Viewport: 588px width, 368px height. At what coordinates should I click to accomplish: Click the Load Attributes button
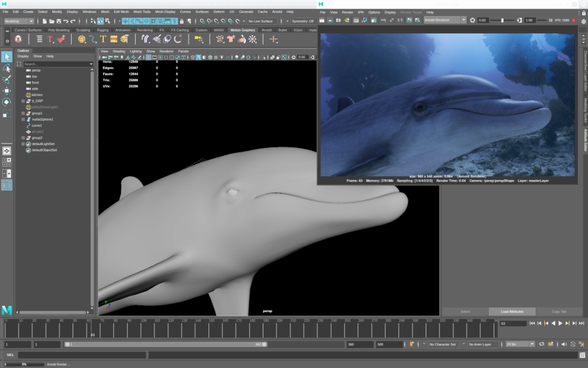512,312
